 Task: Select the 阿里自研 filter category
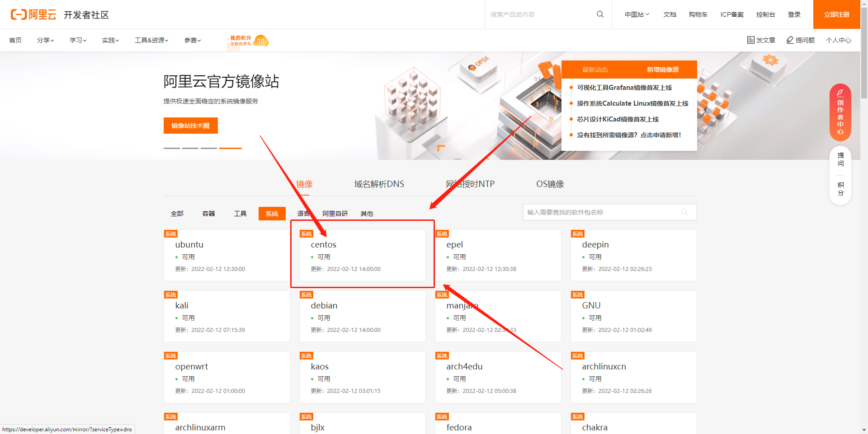(335, 214)
